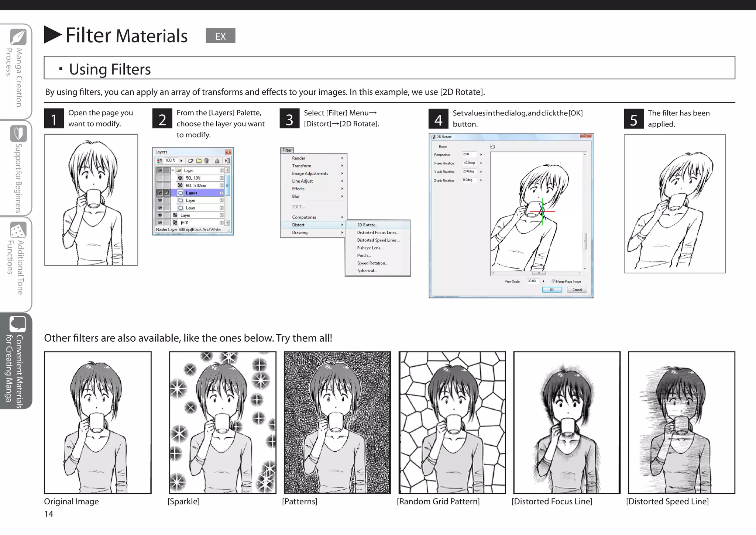Toggle eye visibility of the top Layer folder
The image size is (756, 535).
[160, 170]
